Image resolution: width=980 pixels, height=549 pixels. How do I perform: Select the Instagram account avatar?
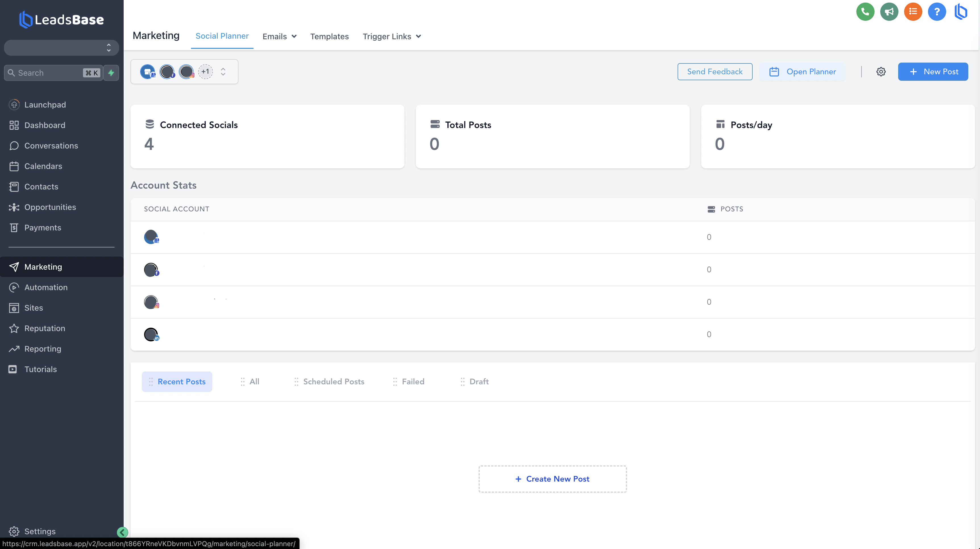(x=186, y=71)
